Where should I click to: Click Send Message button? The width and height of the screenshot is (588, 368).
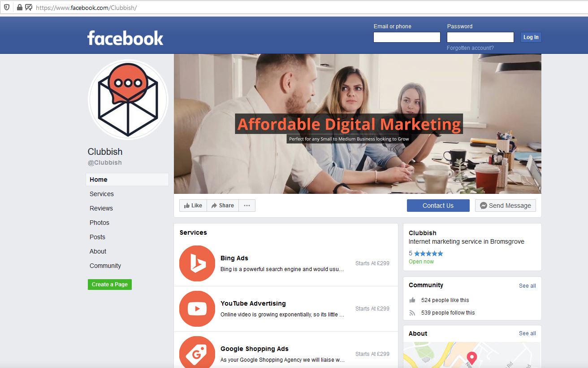click(506, 206)
